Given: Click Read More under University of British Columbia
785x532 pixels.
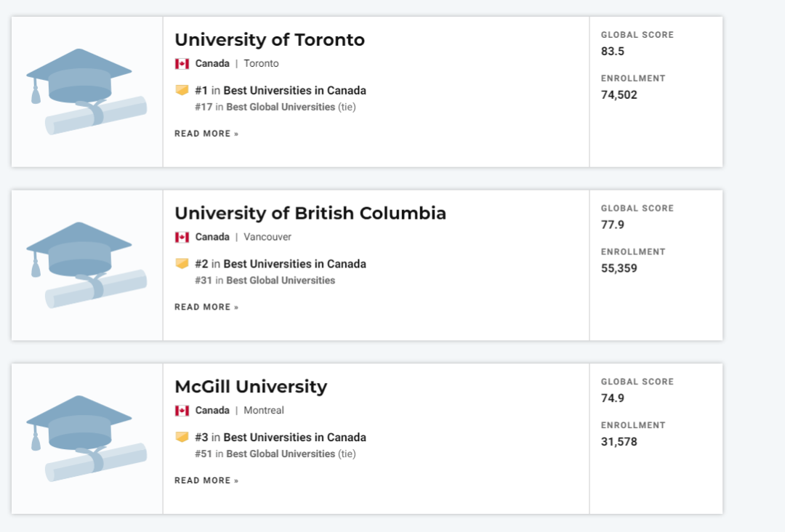Looking at the screenshot, I should (x=206, y=307).
